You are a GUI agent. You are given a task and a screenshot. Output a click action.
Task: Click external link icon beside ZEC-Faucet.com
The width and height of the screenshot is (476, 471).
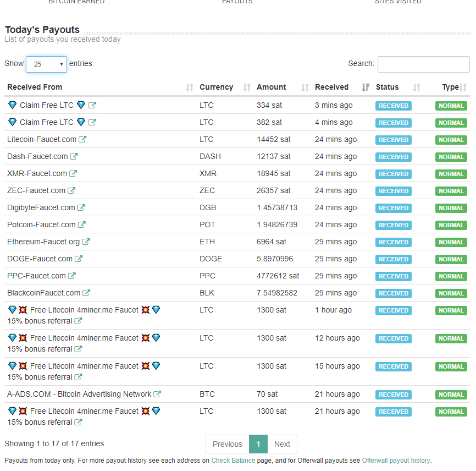tap(71, 191)
